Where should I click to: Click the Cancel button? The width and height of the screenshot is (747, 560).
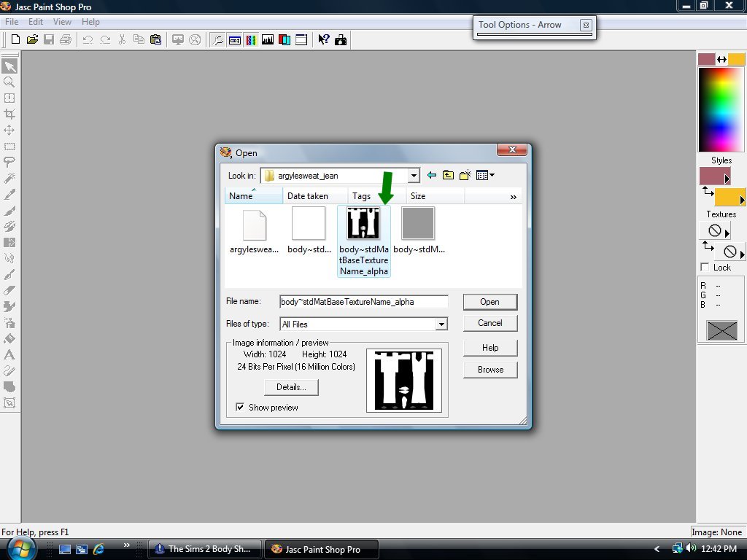pos(489,323)
